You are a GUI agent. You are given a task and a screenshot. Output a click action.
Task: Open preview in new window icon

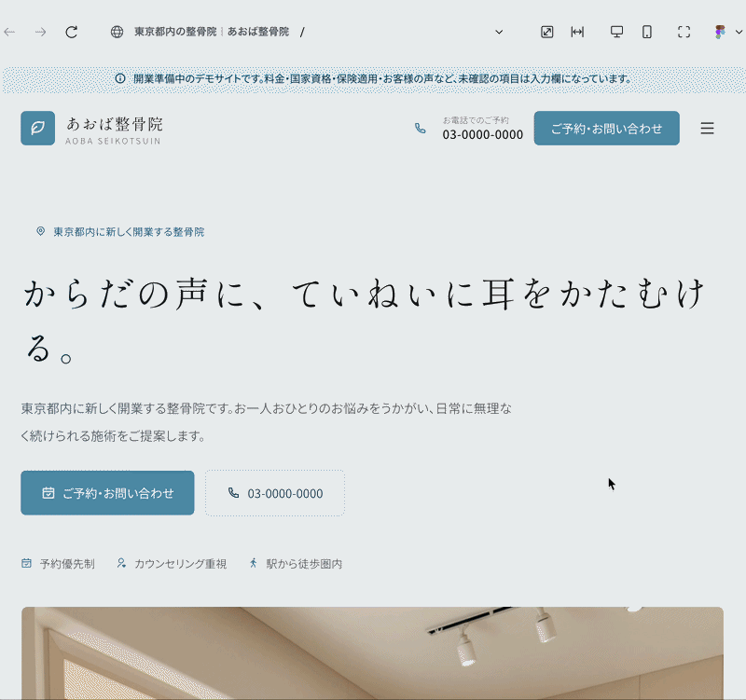pos(547,32)
